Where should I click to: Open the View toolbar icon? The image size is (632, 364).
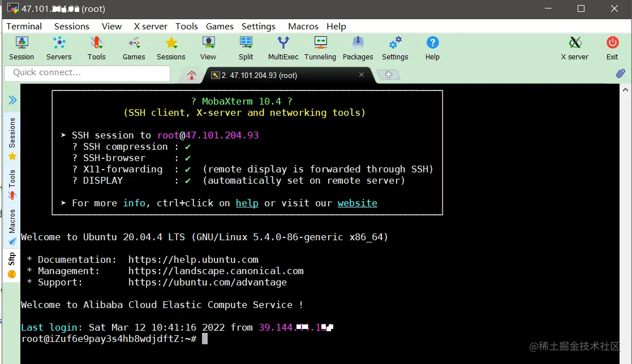208,48
